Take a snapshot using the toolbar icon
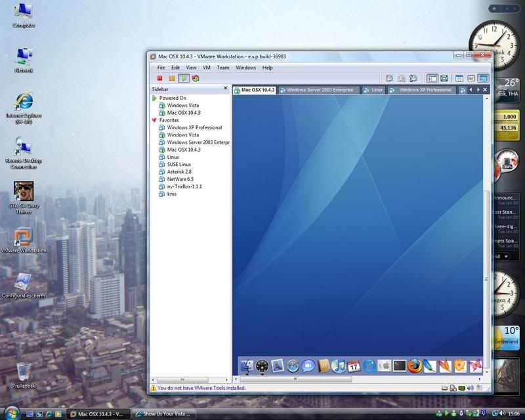Image resolution: width=525 pixels, height=420 pixels. 389,78
